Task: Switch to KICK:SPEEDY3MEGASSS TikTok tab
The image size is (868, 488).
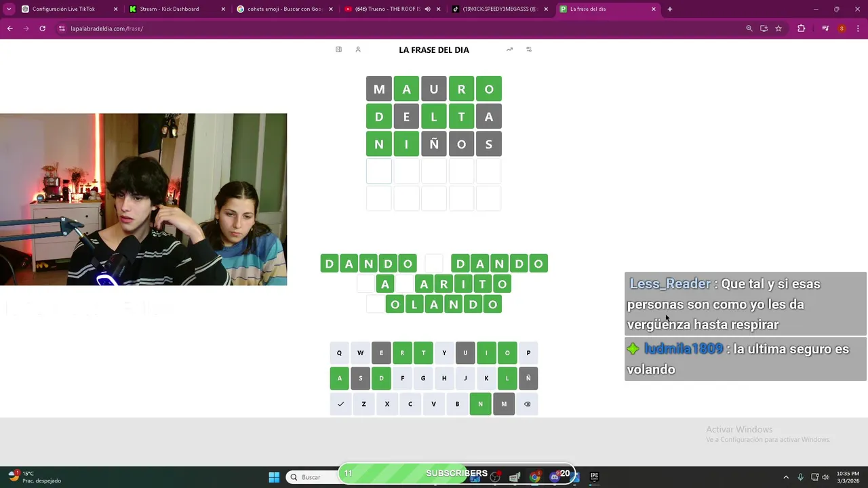Action: click(x=500, y=9)
